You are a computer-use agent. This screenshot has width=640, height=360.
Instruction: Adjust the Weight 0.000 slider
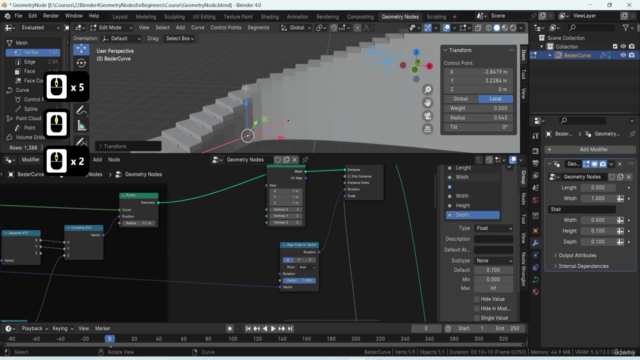tap(478, 108)
